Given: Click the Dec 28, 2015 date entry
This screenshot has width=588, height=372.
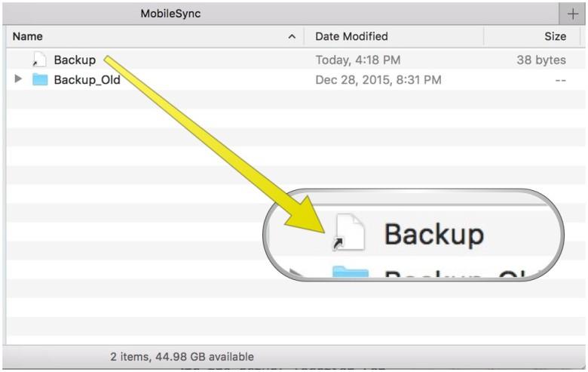Looking at the screenshot, I should (378, 80).
